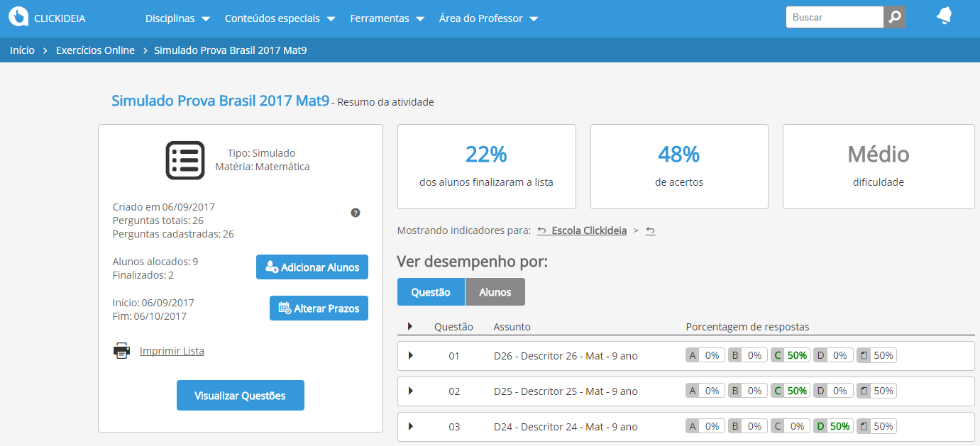The image size is (980, 446).
Task: Open the Imprimir Lista link
Action: click(173, 350)
